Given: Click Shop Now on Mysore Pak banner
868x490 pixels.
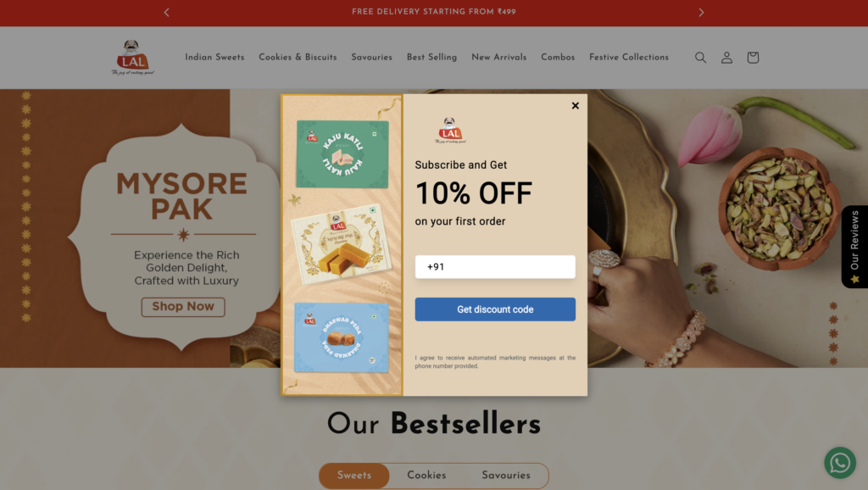Looking at the screenshot, I should [183, 307].
